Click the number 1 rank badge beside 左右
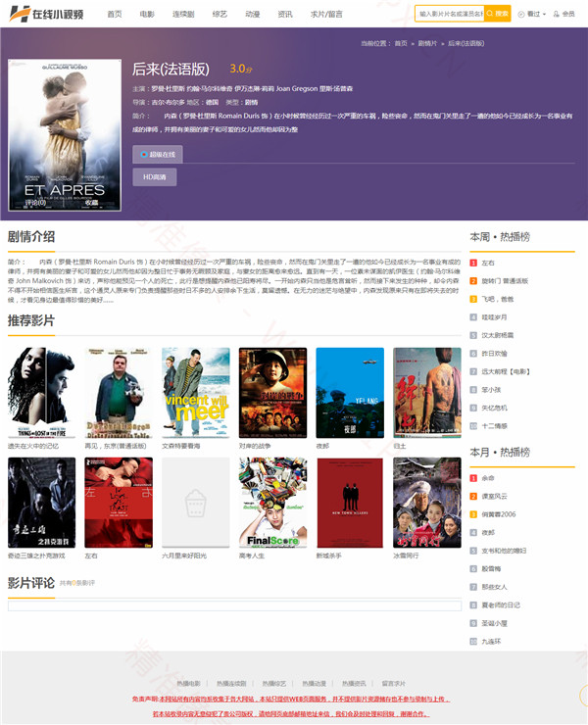The image size is (588, 725). tap(473, 263)
